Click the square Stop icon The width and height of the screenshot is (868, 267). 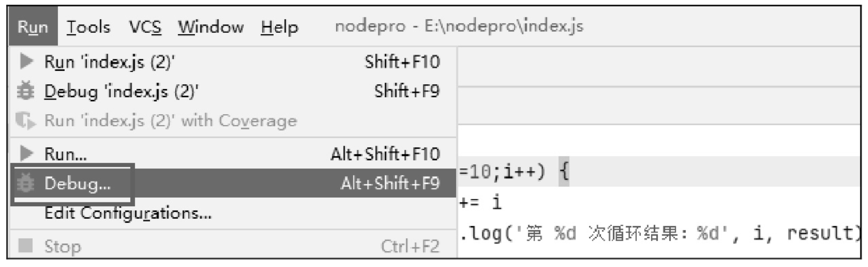[26, 246]
